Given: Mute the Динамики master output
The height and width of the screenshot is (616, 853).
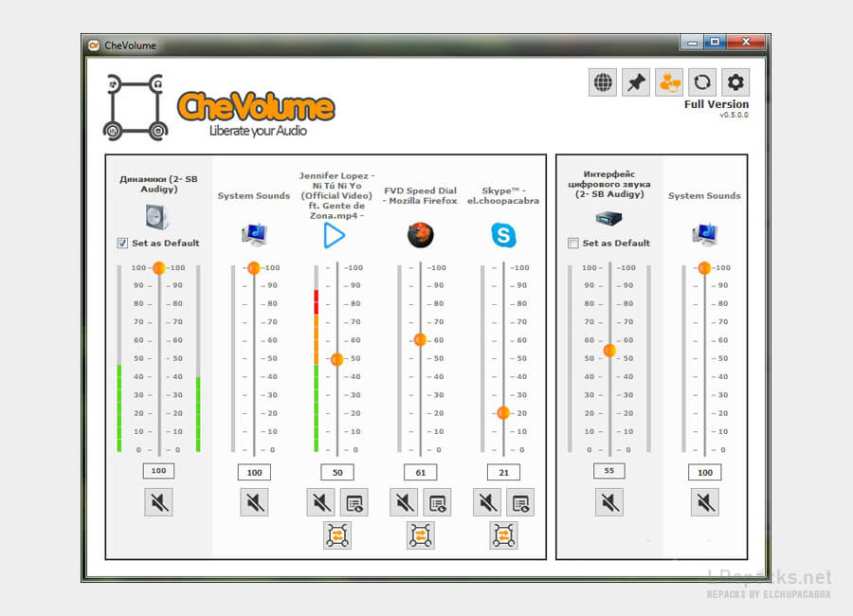Looking at the screenshot, I should [x=158, y=502].
